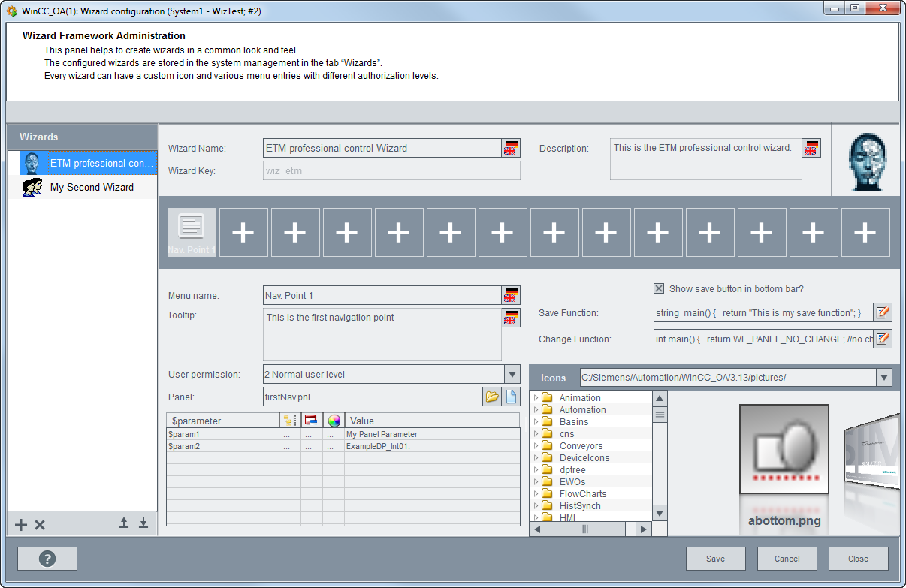This screenshot has height=588, width=906.
Task: Select the Nav. Point 1 menu entry
Action: pyautogui.click(x=192, y=232)
